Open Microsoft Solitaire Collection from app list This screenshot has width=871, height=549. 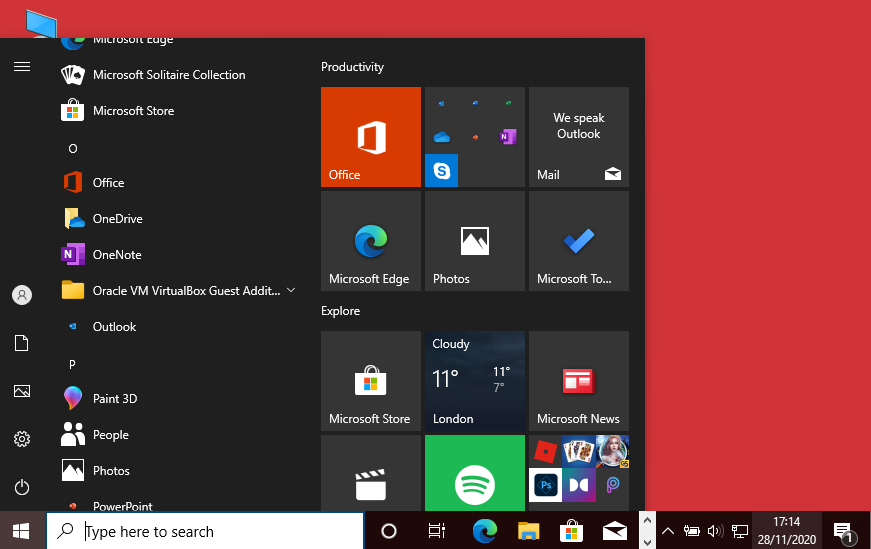click(178, 74)
